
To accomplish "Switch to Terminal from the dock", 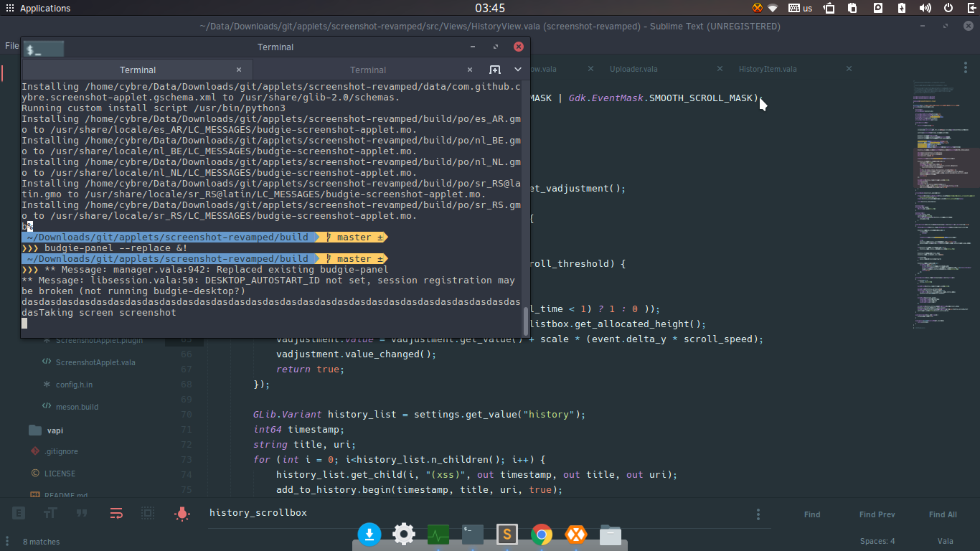I will point(473,534).
